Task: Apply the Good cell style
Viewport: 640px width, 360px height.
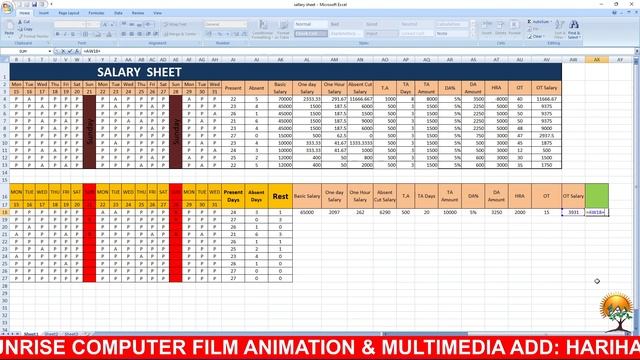Action: click(x=380, y=24)
